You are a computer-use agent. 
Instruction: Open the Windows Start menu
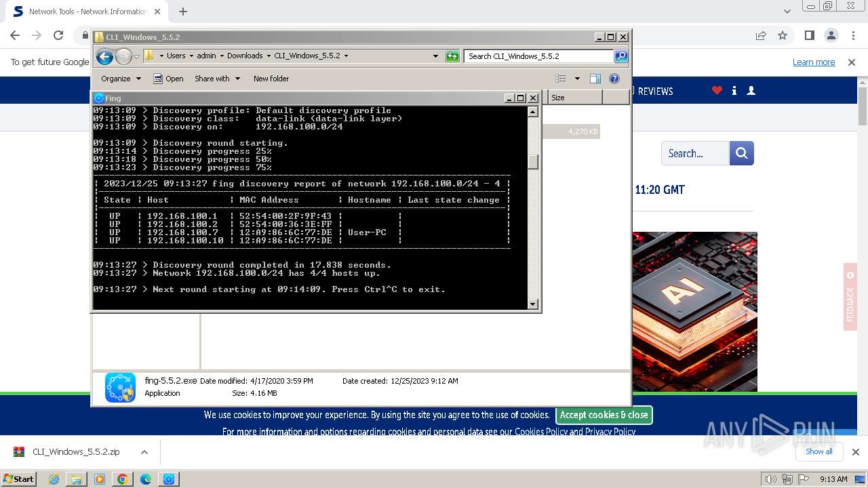(19, 479)
